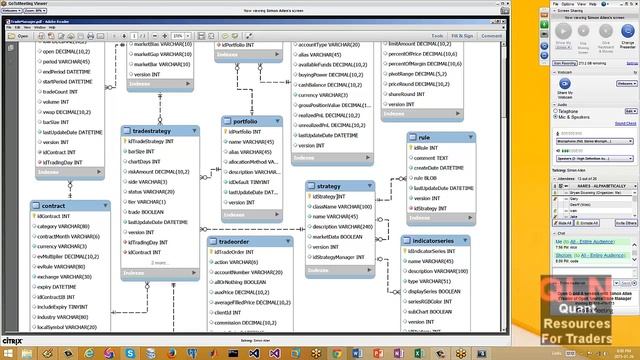Click the Unmute All button
640x360 pixels.
587,223
